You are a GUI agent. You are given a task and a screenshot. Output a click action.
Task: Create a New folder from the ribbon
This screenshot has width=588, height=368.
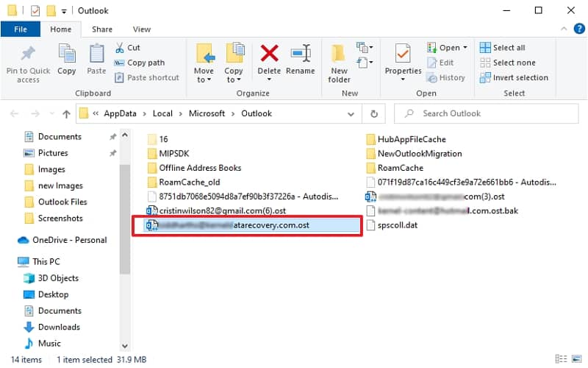pos(339,63)
